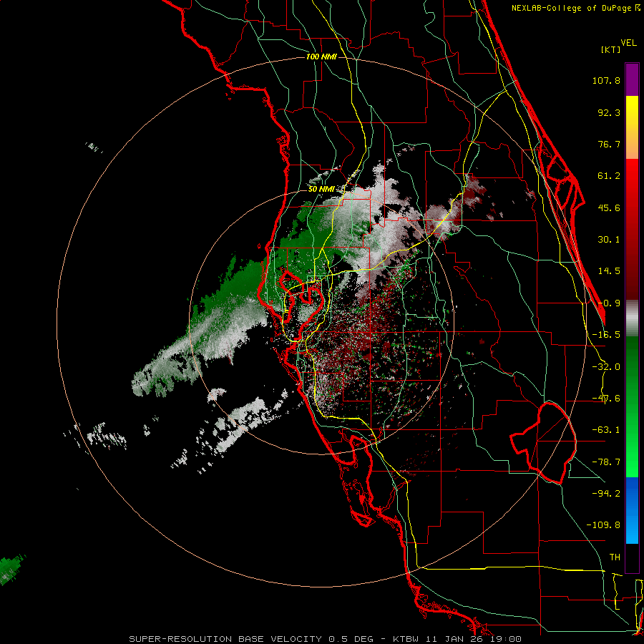Click the -63.1 velocity scale value
644x644 pixels.
[606, 430]
